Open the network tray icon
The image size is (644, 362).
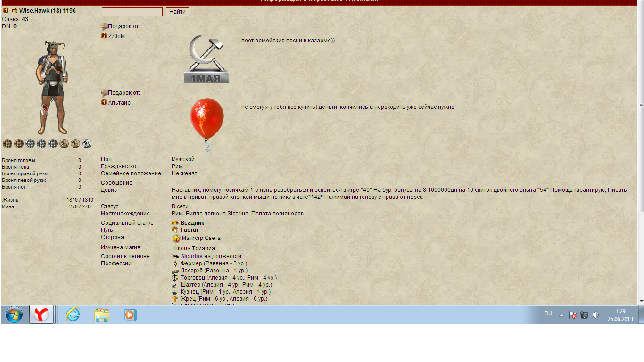pos(584,314)
